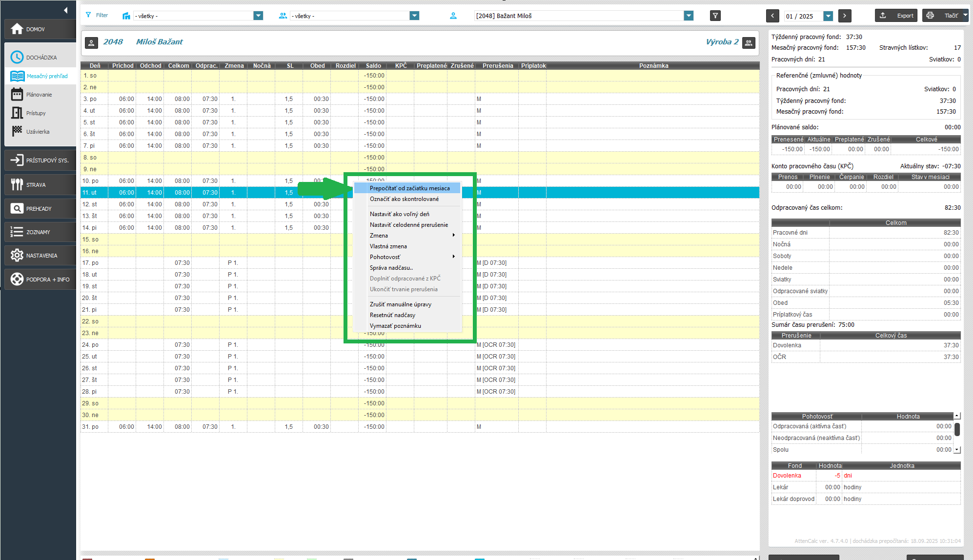Open the 01 / 2025 period dropdown
This screenshot has width=973, height=560.
(x=828, y=16)
